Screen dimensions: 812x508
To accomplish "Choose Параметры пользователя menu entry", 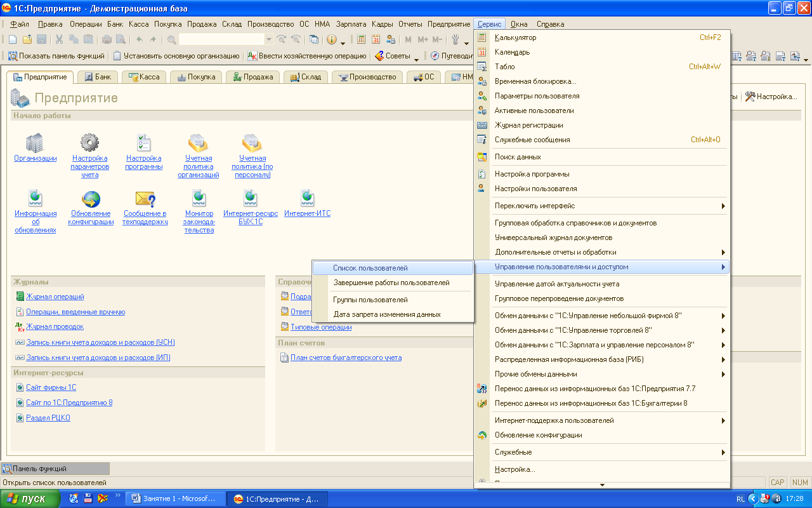I will pyautogui.click(x=603, y=96).
